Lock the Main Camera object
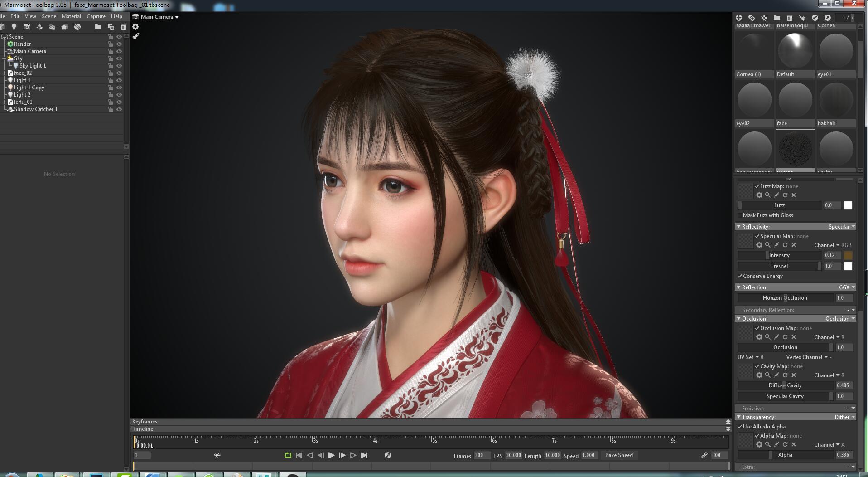This screenshot has width=868, height=477. pos(110,51)
